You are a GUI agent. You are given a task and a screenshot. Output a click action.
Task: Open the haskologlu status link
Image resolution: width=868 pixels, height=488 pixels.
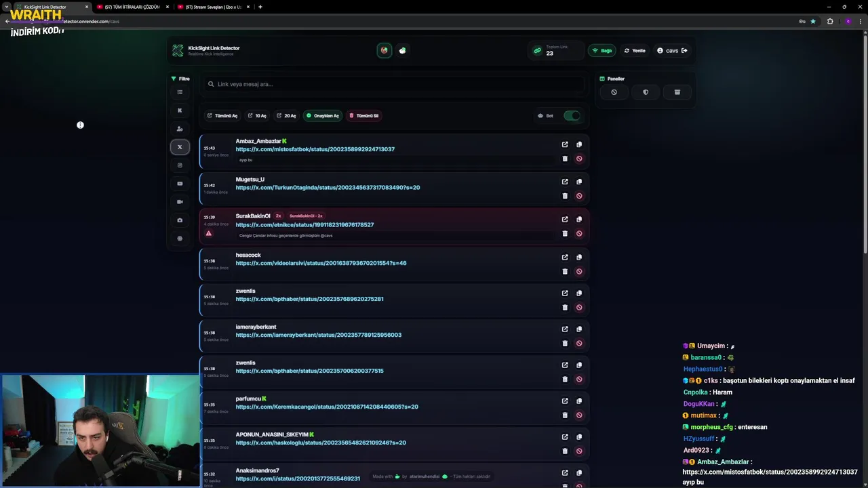321,443
